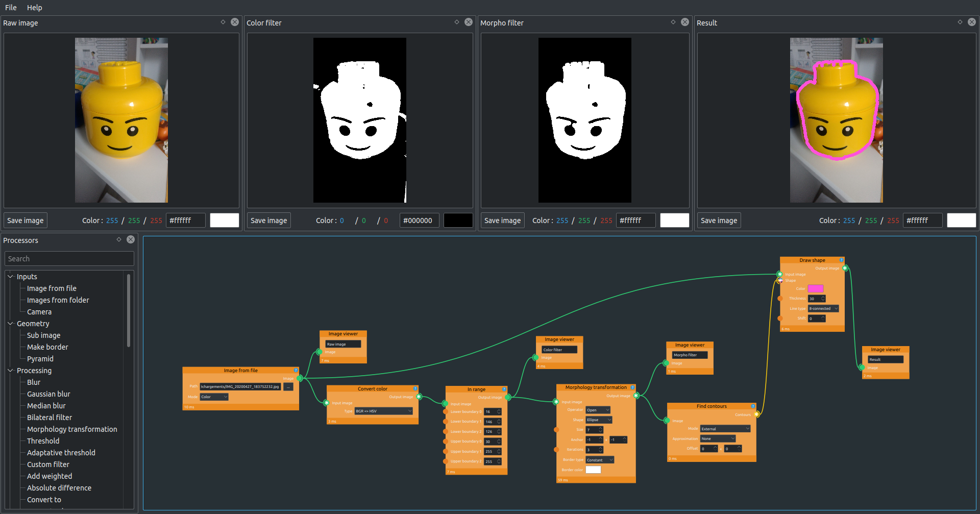
Task: Click Processors panel vertical scrollbar
Action: [x=129, y=310]
